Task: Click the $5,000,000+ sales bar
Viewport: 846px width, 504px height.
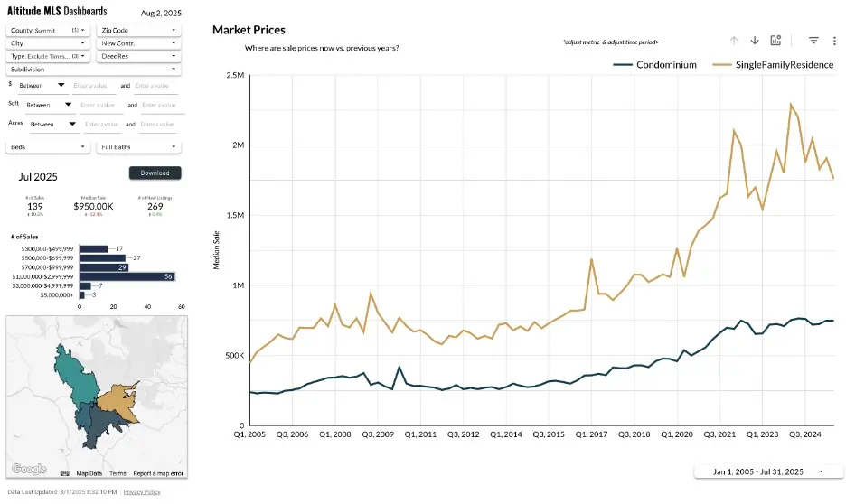Action: point(82,294)
